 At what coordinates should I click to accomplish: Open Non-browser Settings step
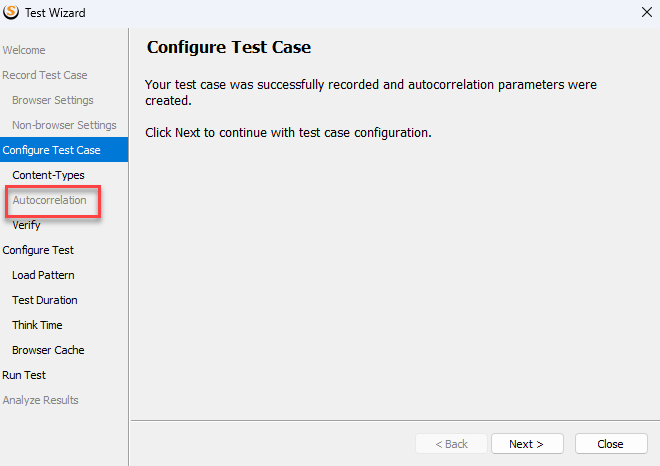pos(64,125)
